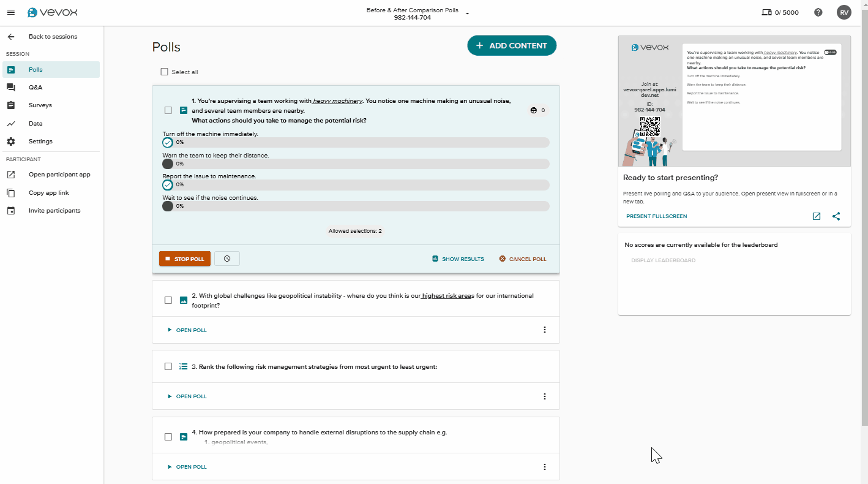Click the Vevox logo
This screenshot has width=868, height=484.
[x=53, y=12]
